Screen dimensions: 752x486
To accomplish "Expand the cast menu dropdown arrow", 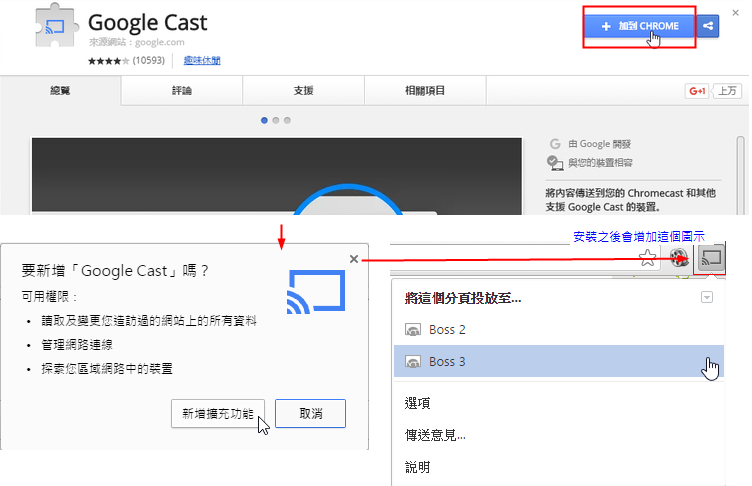I will point(707,297).
